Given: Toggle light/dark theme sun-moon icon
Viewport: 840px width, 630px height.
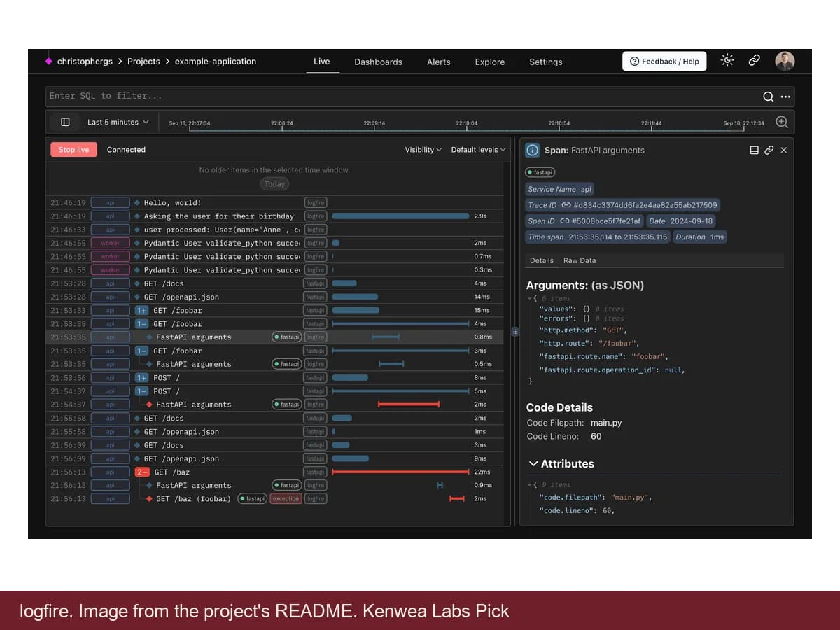Looking at the screenshot, I should click(728, 61).
